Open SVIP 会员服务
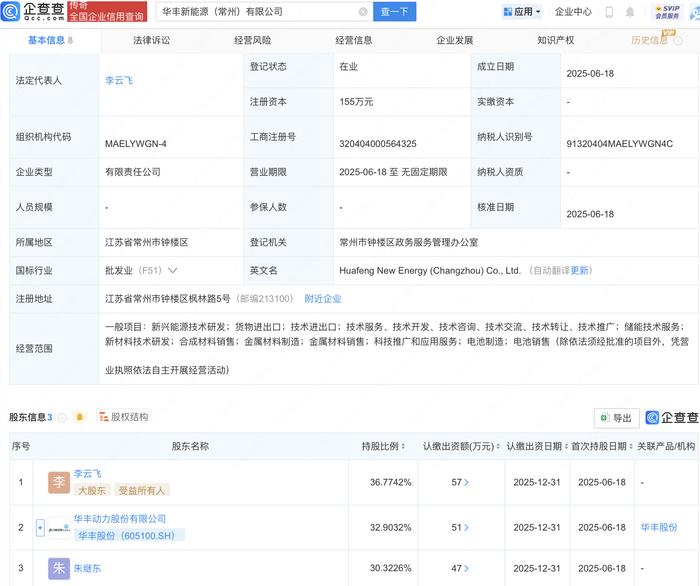700x586 pixels. pos(667,12)
